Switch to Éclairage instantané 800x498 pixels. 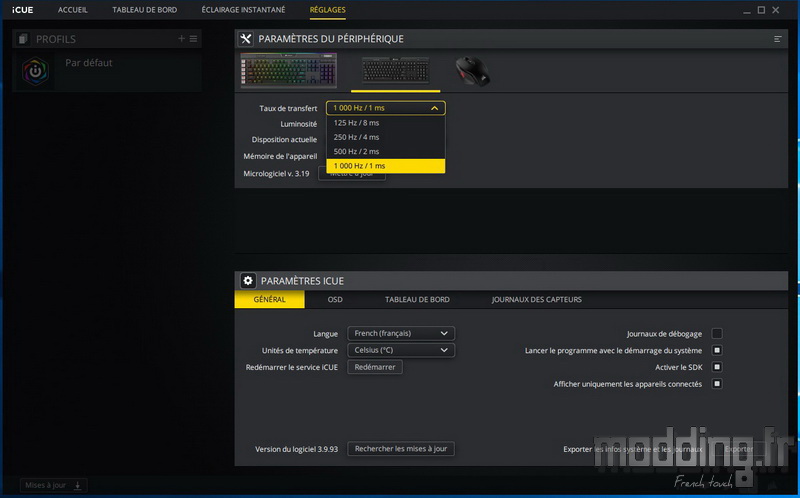243,10
